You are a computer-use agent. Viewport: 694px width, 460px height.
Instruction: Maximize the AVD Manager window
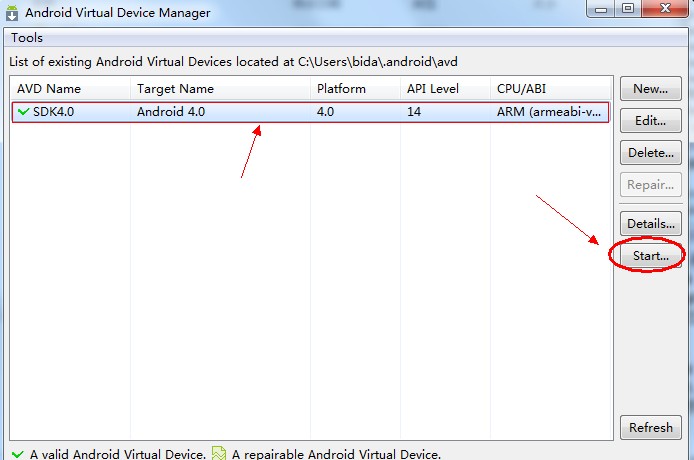(x=628, y=8)
